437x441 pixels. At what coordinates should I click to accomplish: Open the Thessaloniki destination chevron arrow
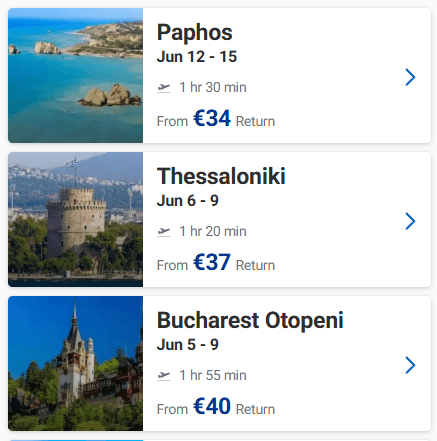410,221
